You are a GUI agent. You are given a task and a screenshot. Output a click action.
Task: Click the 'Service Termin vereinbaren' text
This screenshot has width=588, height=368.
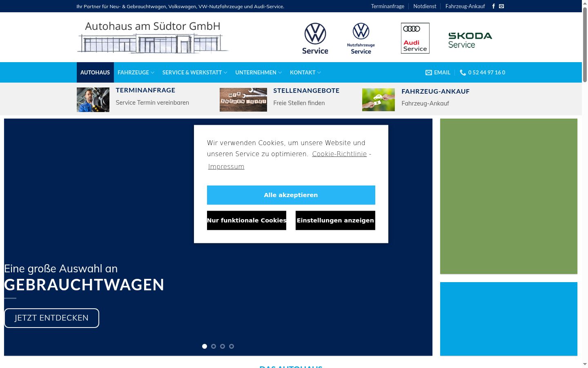click(x=152, y=103)
